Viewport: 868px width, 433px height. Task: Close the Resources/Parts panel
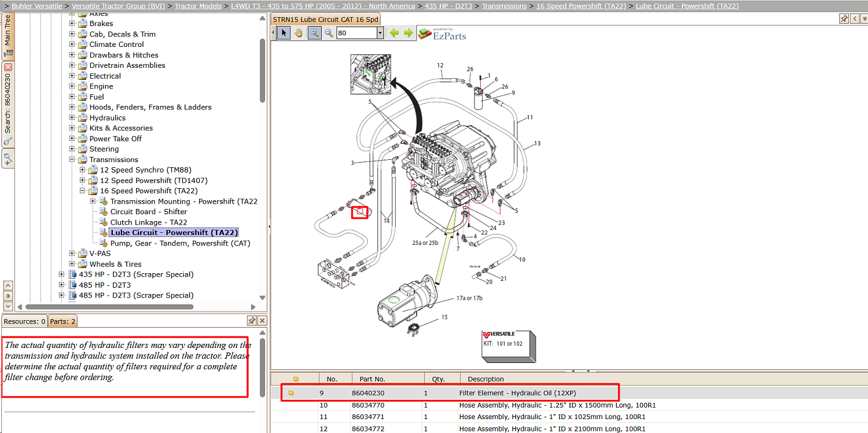(x=262, y=321)
